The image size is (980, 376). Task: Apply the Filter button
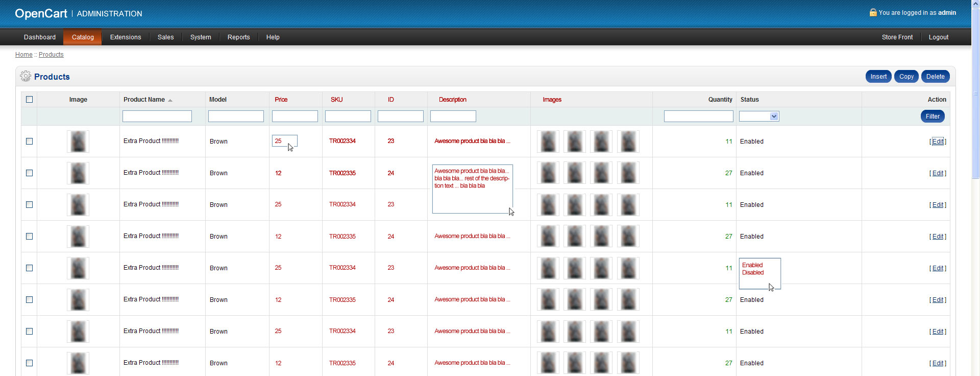[x=933, y=116]
